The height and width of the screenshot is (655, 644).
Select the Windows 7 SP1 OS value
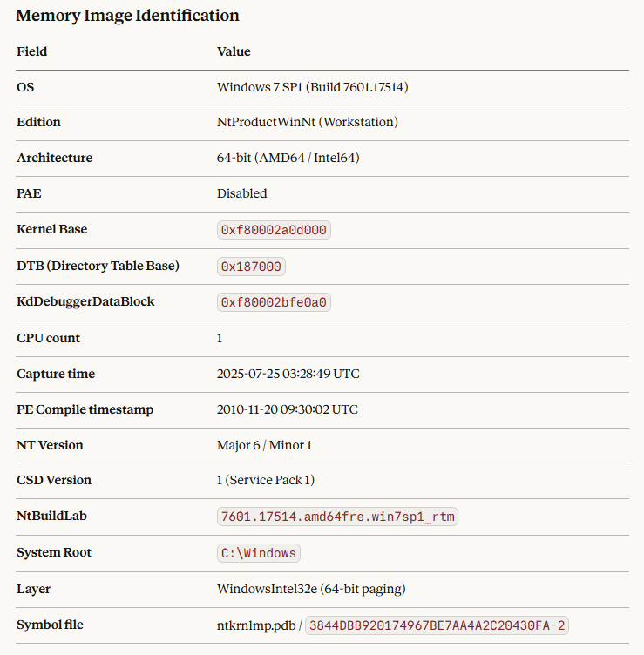312,87
